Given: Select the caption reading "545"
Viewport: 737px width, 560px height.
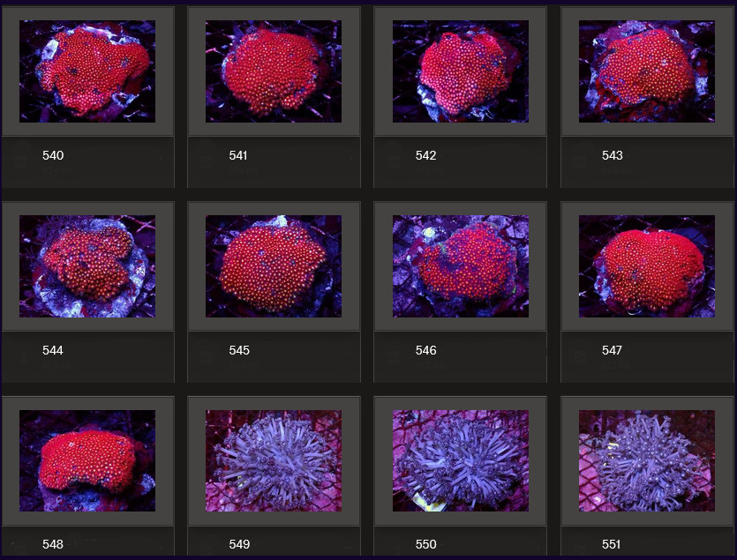Looking at the screenshot, I should click(239, 350).
